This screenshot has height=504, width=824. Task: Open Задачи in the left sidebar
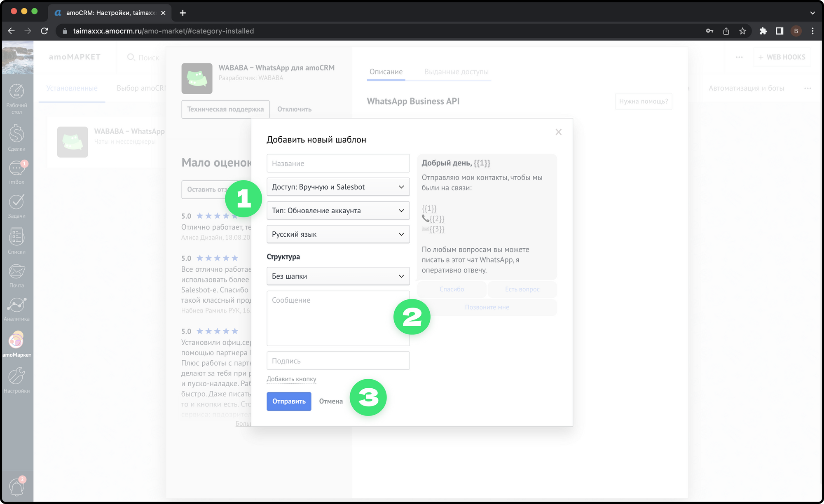16,206
